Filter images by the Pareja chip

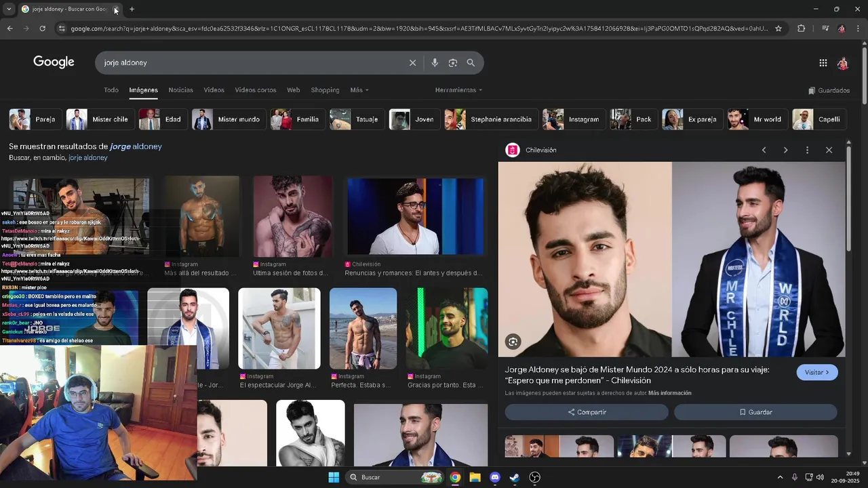pos(34,119)
